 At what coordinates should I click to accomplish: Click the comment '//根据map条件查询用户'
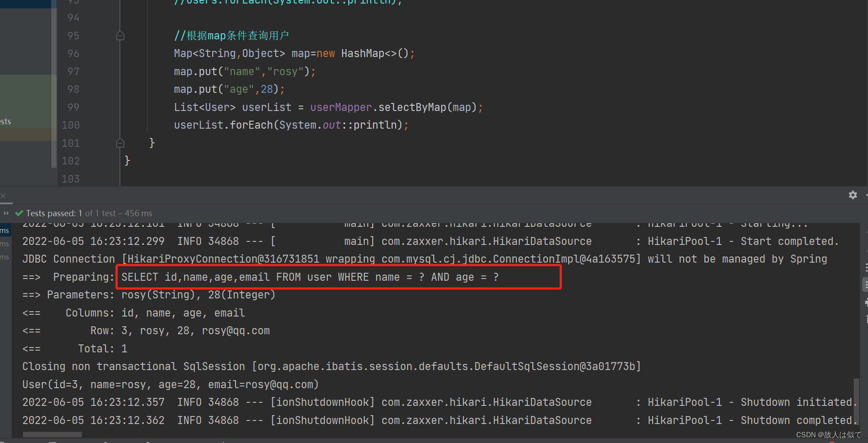231,35
